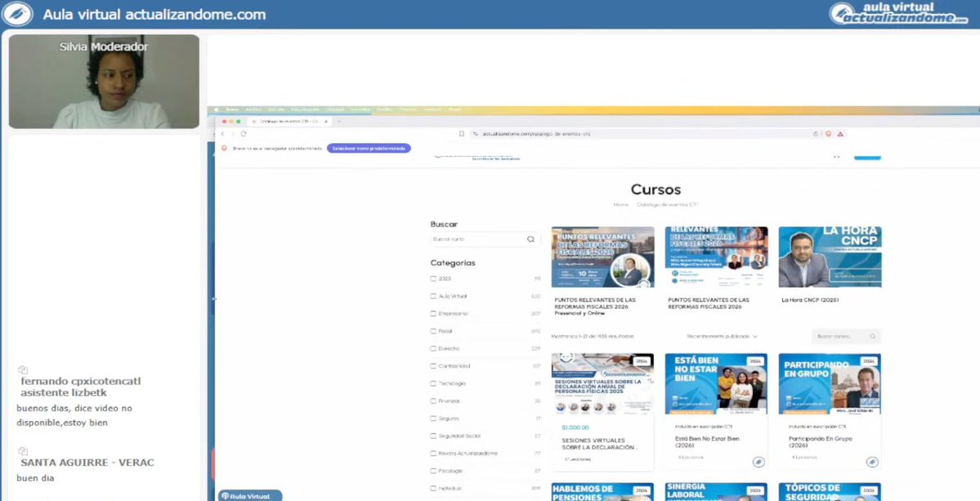Viewport: 980px width, 501px height.
Task: Check the Psicología category checkbox
Action: pos(434,471)
